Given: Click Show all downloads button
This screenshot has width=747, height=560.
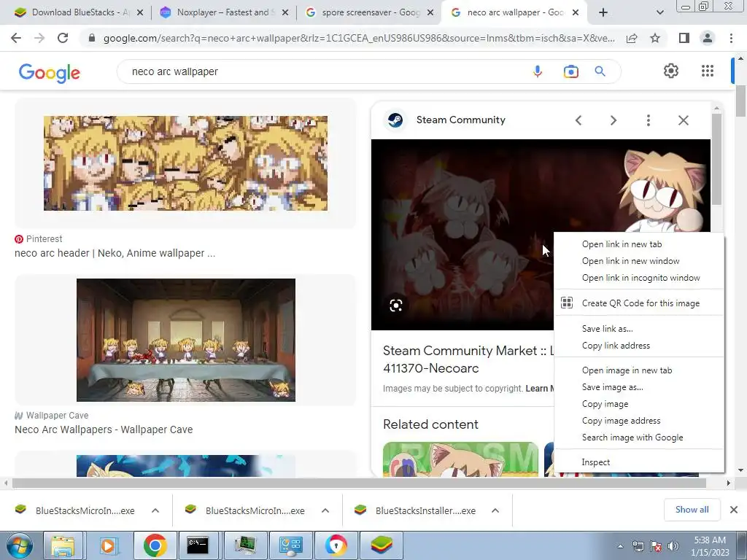Looking at the screenshot, I should click(x=692, y=510).
